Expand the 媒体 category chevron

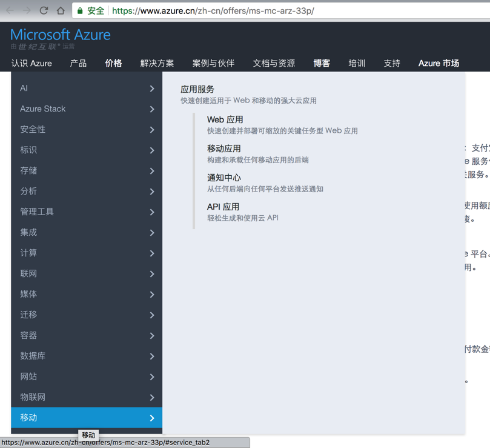coord(152,295)
